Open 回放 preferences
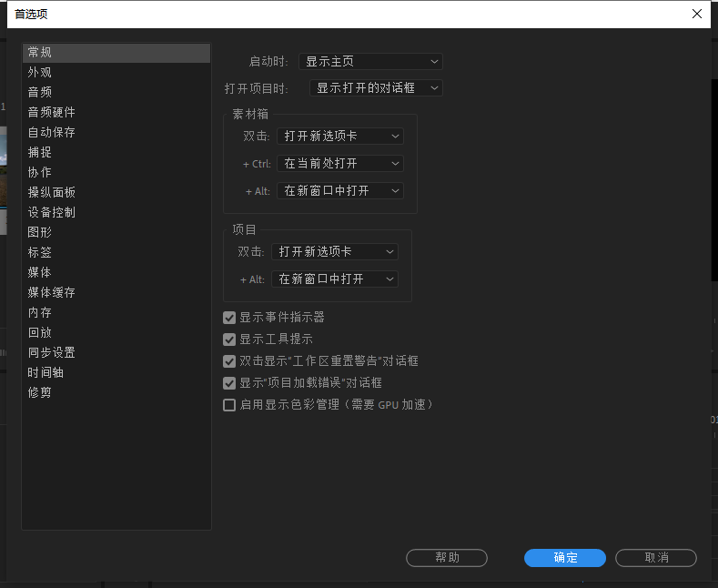 click(x=116, y=332)
